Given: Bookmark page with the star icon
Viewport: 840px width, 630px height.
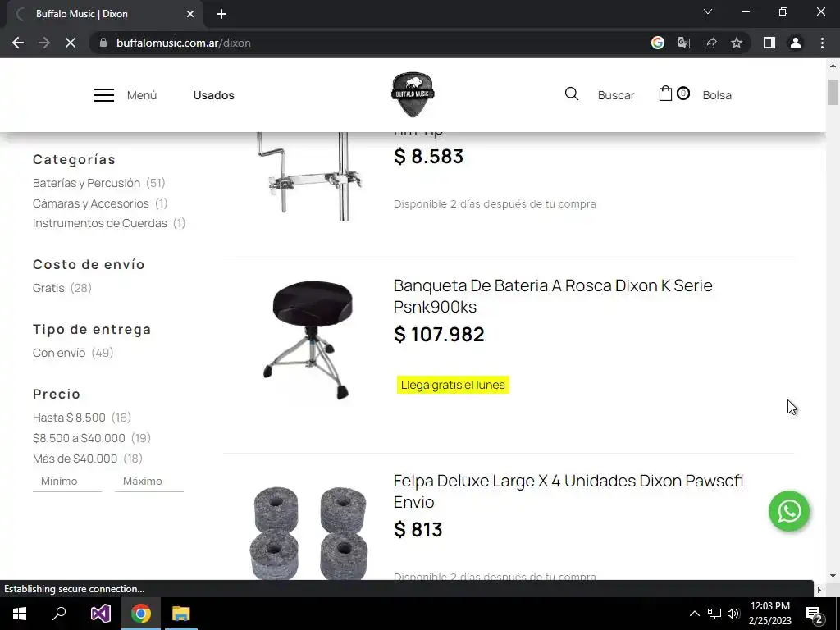Looking at the screenshot, I should (737, 43).
